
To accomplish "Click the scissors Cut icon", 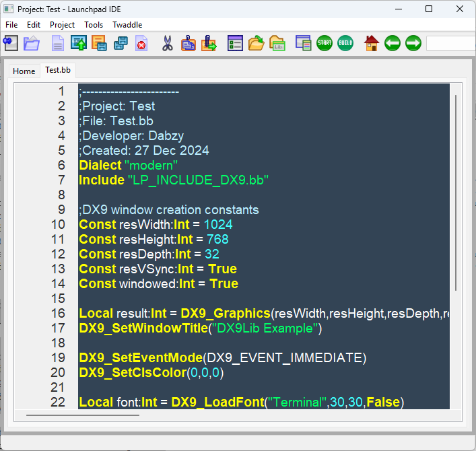I will pos(168,44).
